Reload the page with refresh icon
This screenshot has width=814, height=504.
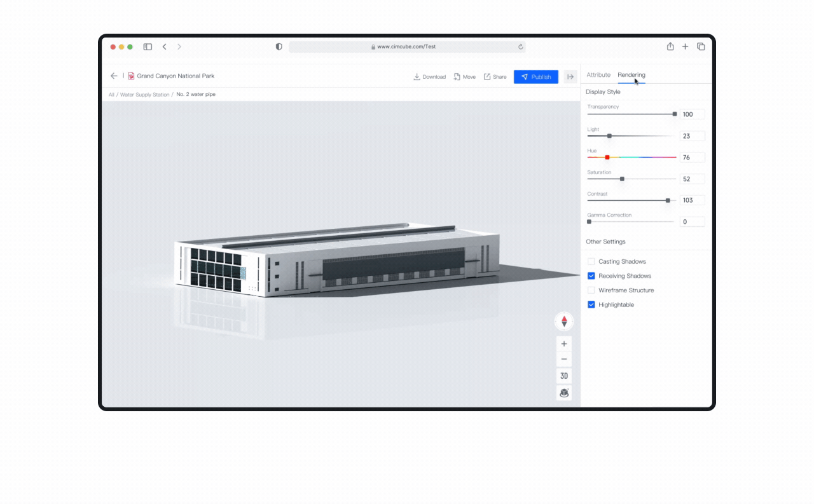[x=521, y=47]
